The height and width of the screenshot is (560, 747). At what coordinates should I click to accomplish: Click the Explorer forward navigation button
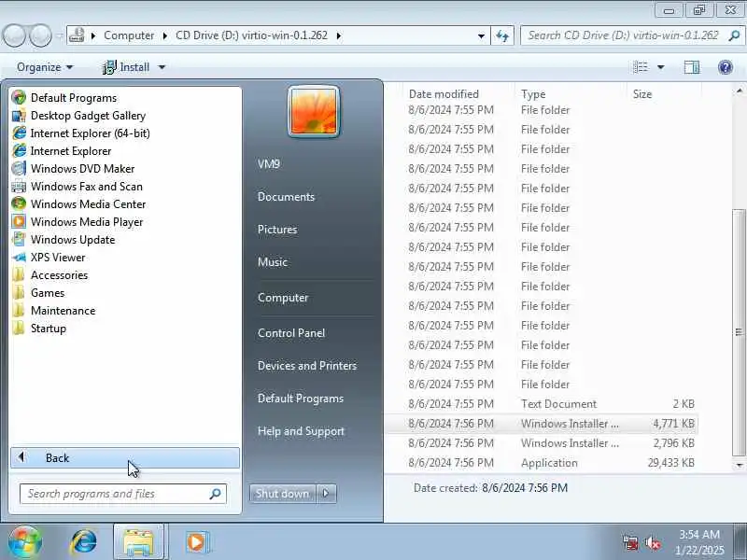[40, 35]
